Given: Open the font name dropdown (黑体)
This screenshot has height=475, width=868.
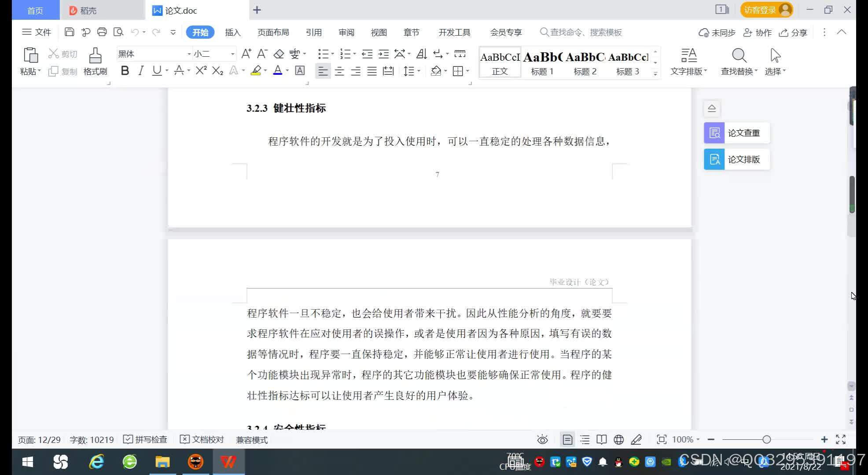Looking at the screenshot, I should click(189, 54).
